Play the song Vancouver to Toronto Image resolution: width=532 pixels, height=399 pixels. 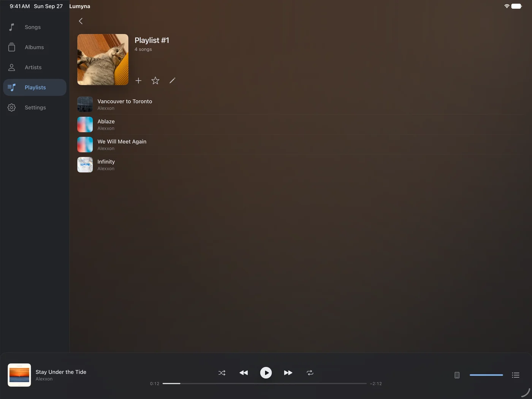(x=300, y=104)
